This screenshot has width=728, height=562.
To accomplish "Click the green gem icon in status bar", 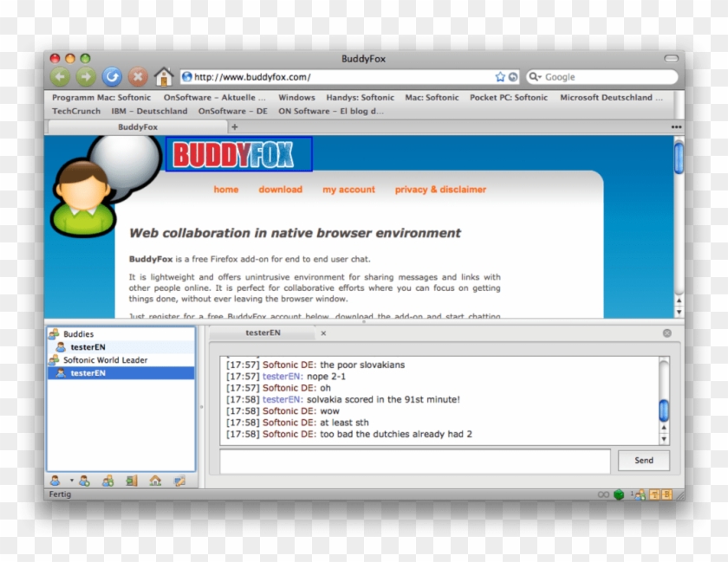I will tap(619, 495).
